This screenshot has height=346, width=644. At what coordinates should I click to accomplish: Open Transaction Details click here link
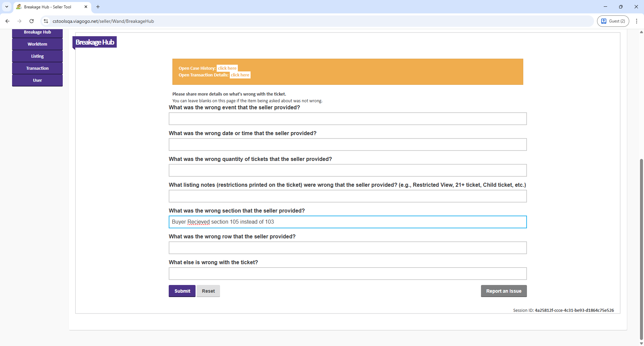(x=240, y=75)
